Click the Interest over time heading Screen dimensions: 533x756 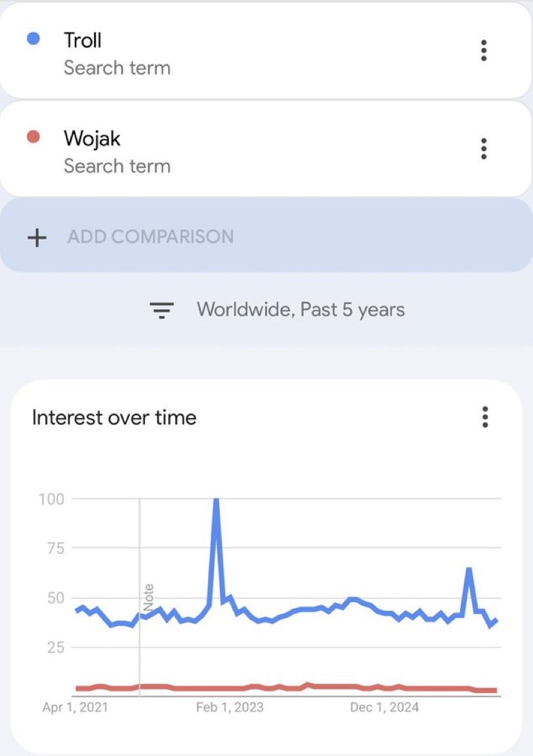[x=114, y=418]
